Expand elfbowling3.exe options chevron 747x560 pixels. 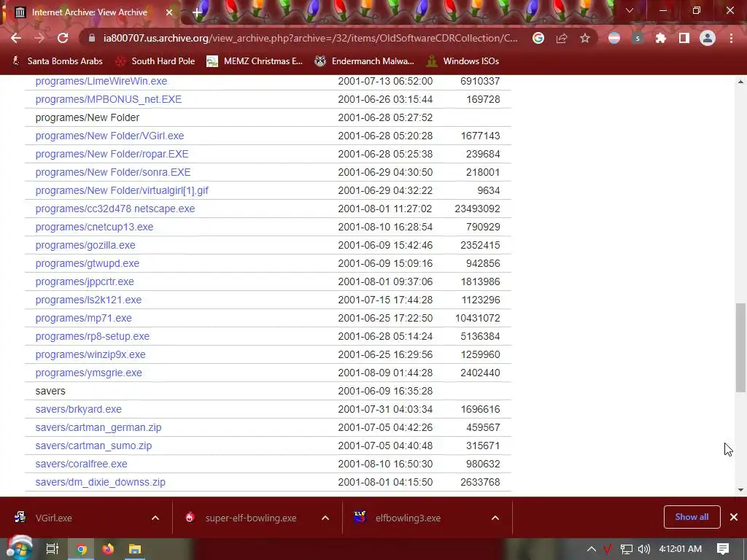tap(495, 518)
